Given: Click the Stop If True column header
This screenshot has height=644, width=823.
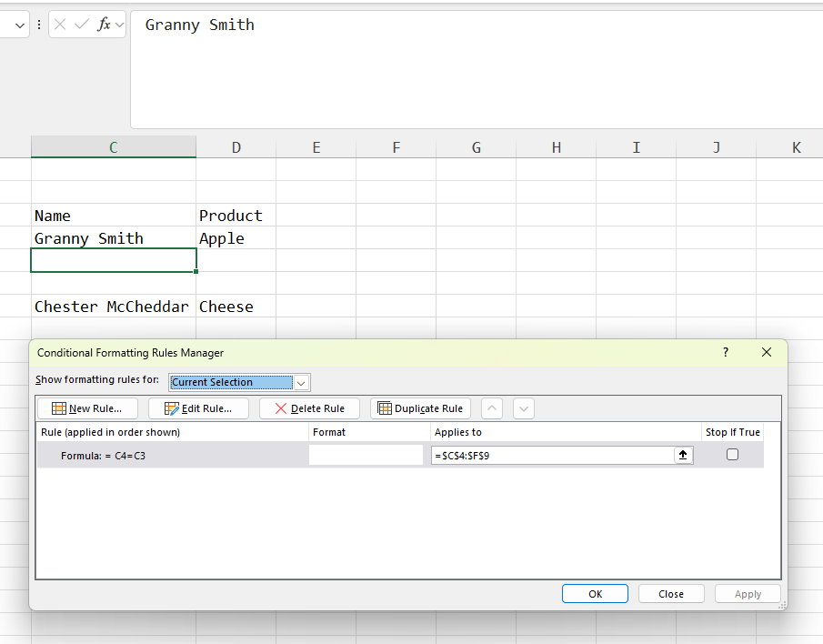Looking at the screenshot, I should click(x=733, y=432).
